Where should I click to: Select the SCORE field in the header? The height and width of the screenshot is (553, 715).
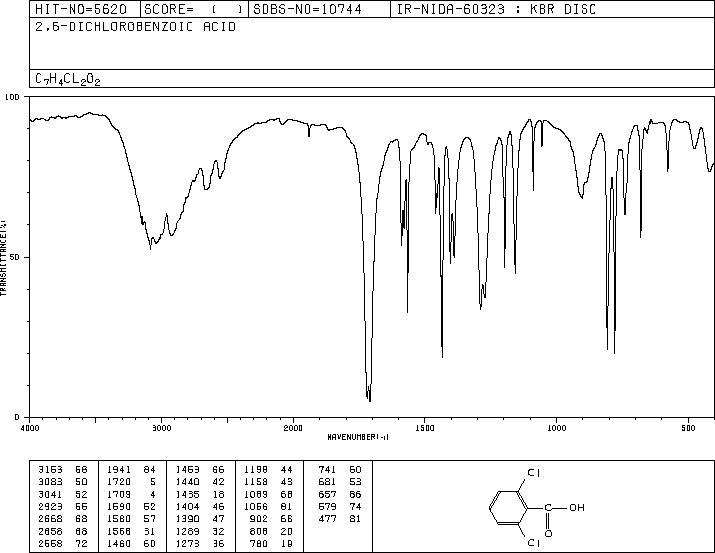pyautogui.click(x=194, y=9)
